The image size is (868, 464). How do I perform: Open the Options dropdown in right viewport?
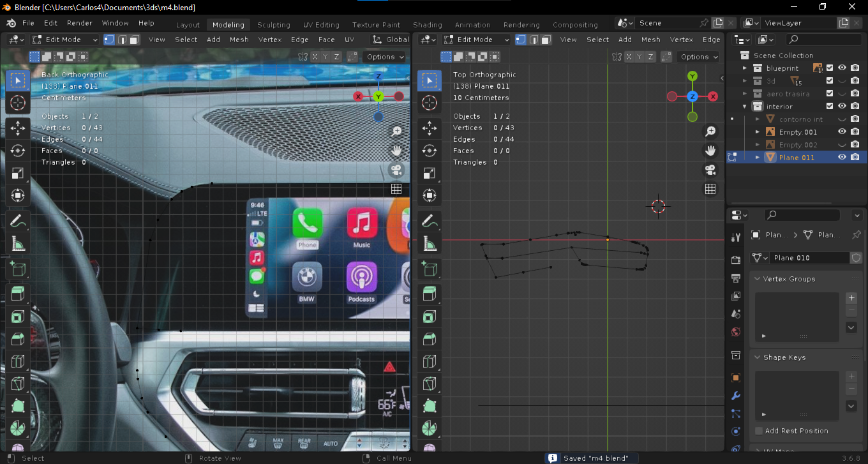[x=699, y=57]
